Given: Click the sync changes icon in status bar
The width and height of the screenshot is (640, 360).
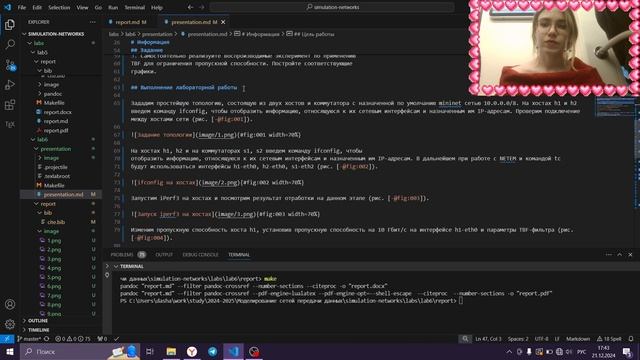Looking at the screenshot, I should coord(47,339).
